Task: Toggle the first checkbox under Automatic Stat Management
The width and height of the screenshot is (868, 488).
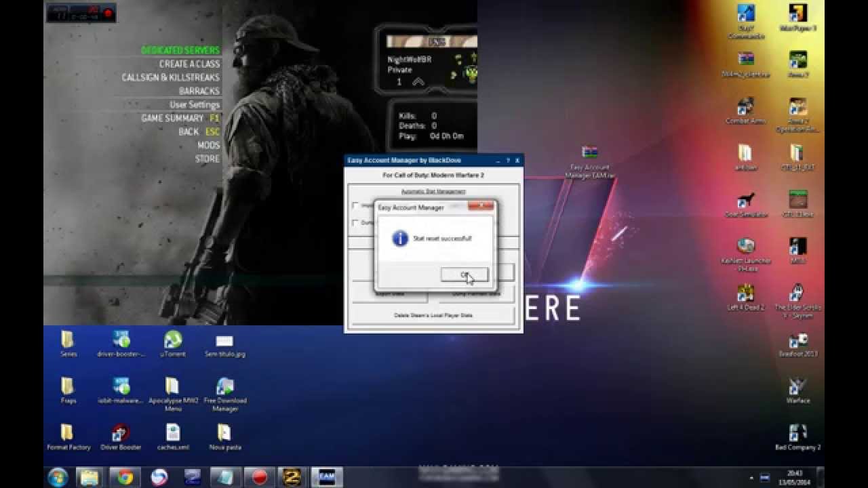Action: (355, 205)
